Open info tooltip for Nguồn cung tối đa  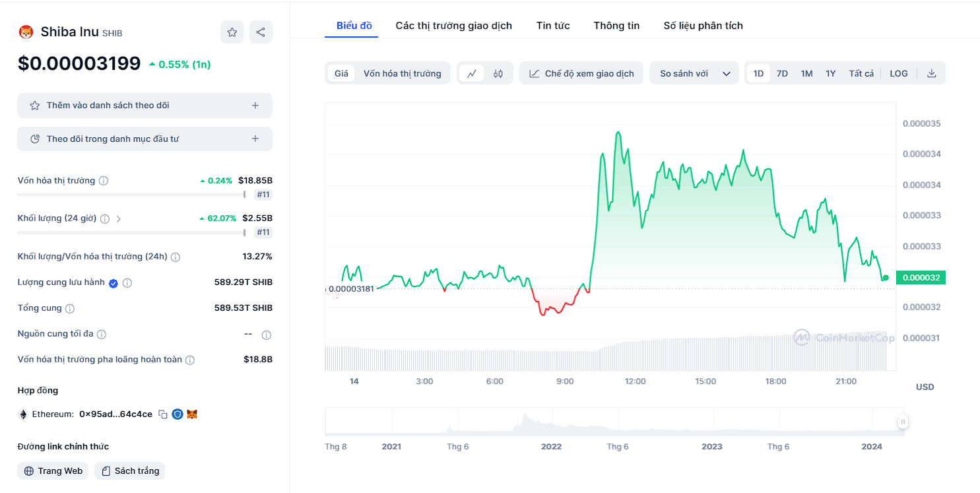click(102, 335)
